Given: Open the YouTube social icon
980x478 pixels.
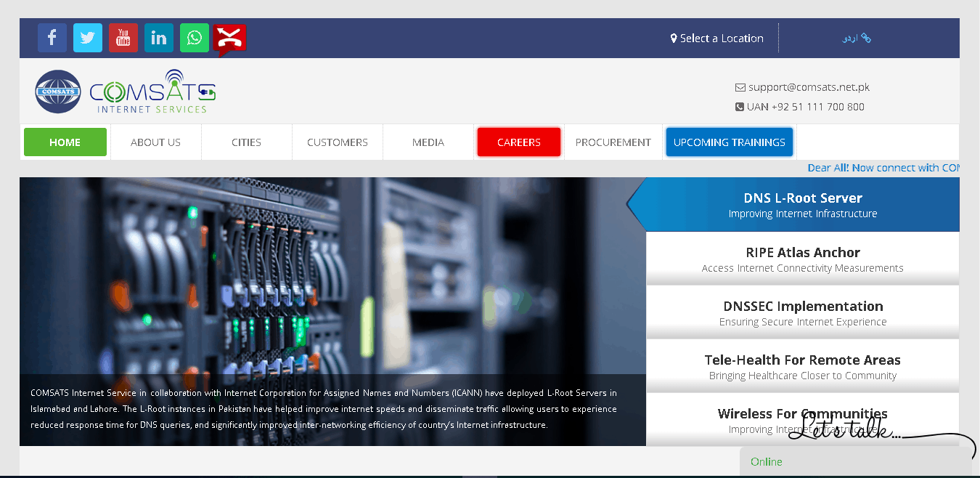Looking at the screenshot, I should coord(123,38).
